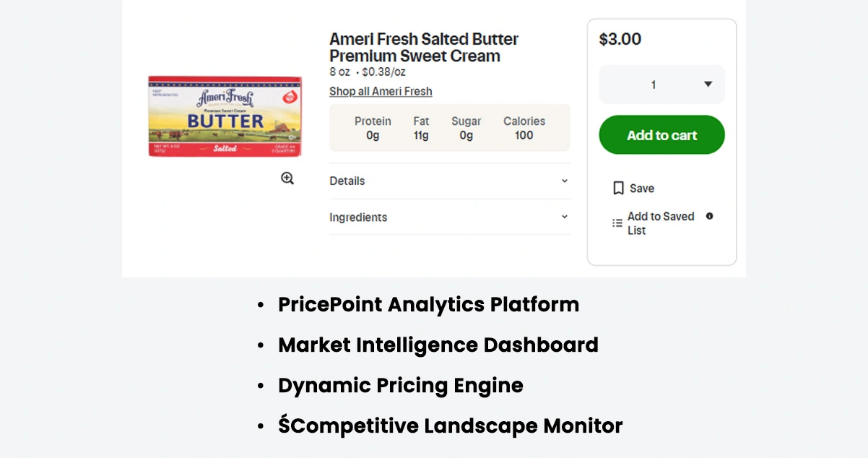
Task: Expand the Ingredients section
Action: [449, 217]
